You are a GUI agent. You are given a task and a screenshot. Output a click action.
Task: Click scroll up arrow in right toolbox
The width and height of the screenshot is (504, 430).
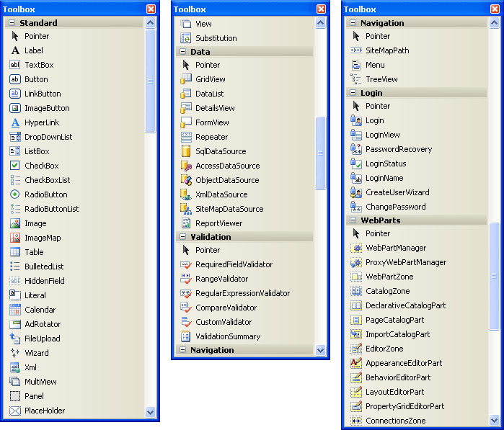[x=494, y=23]
